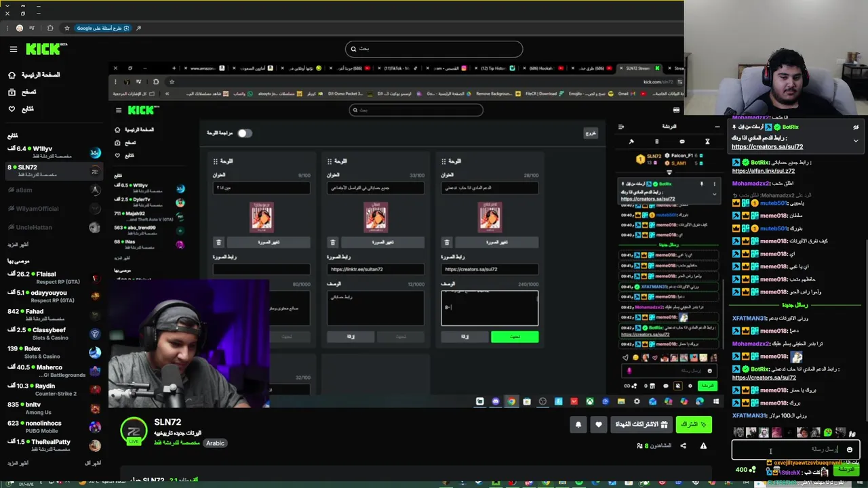
Task: Click streamed image link field creators.sa/sul72
Action: (490, 269)
